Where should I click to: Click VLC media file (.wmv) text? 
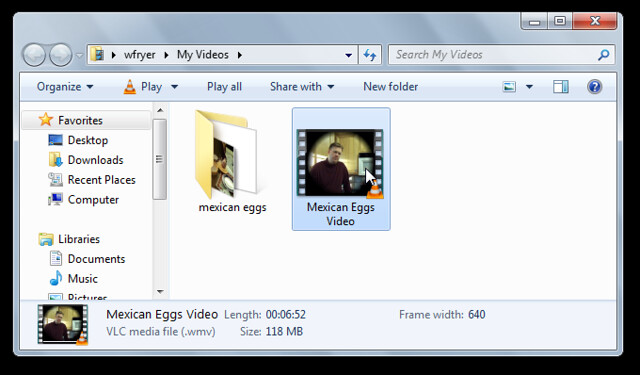coord(161,331)
